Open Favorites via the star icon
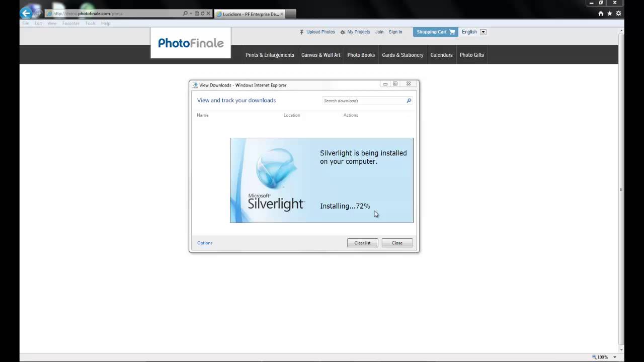Viewport: 644px width, 362px height. 609,14
